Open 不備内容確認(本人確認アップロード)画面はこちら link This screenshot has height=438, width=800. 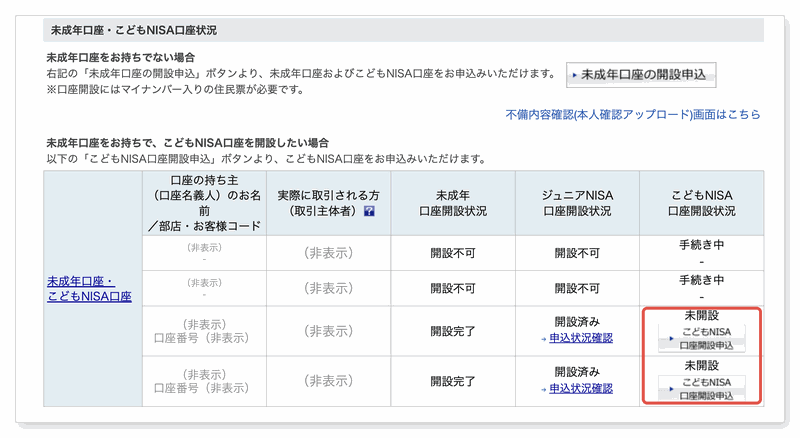633,115
